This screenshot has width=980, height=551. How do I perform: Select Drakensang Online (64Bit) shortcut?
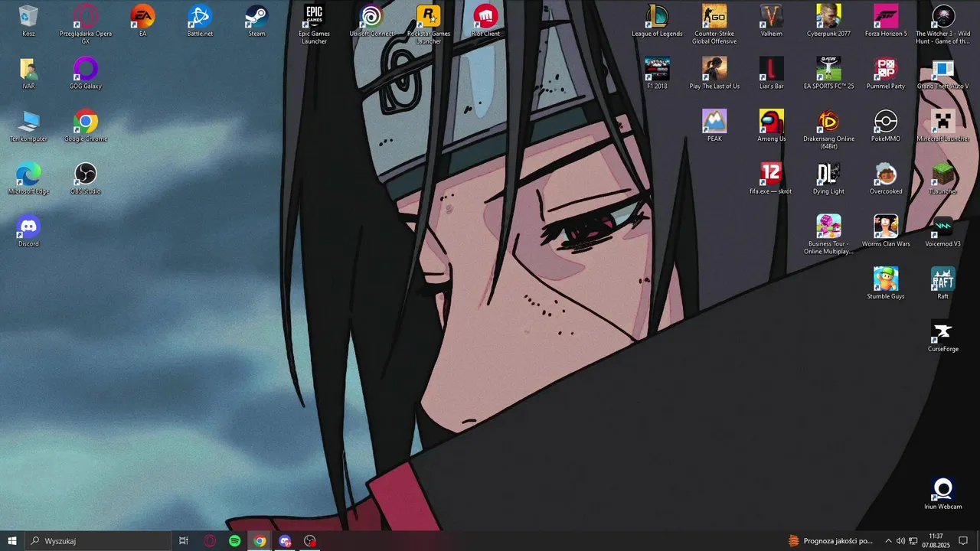(x=828, y=129)
